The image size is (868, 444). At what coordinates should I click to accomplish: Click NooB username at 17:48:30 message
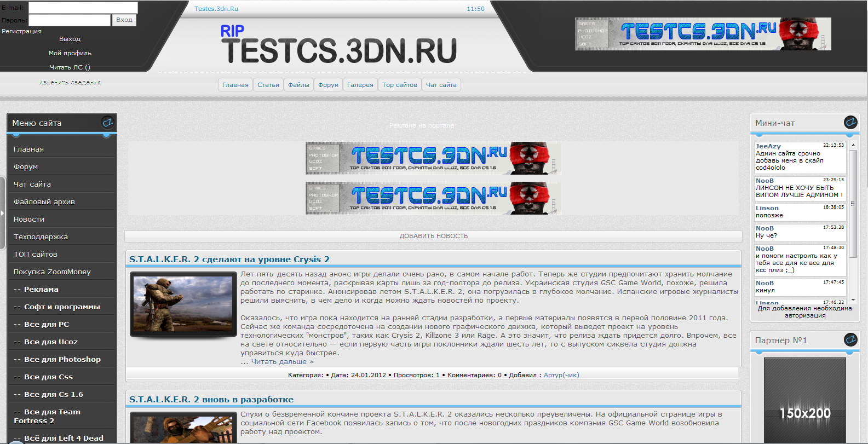tap(764, 249)
